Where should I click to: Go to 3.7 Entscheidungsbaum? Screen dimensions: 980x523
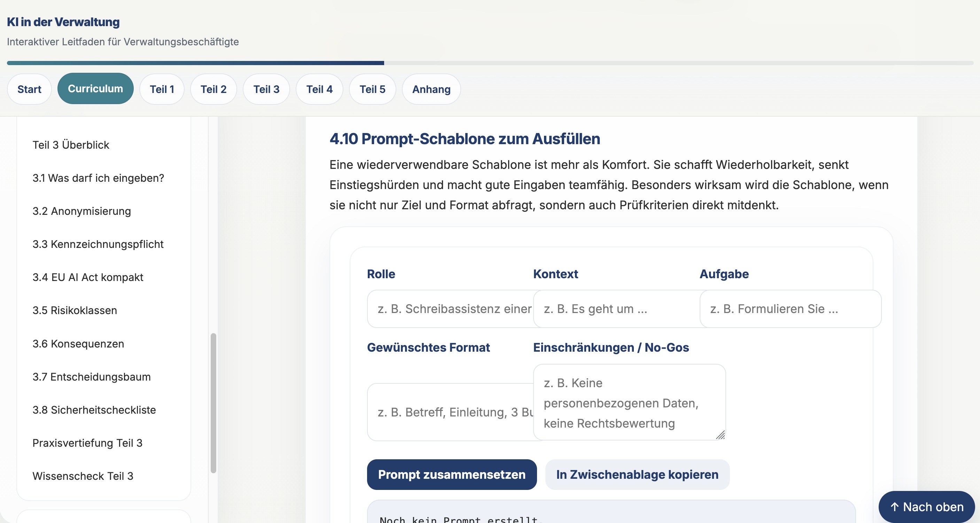tap(91, 377)
